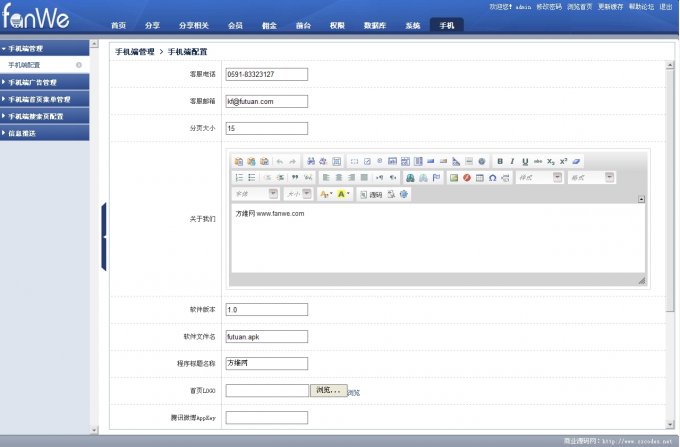Insert a bulleted list
The image size is (680, 447).
[x=252, y=177]
